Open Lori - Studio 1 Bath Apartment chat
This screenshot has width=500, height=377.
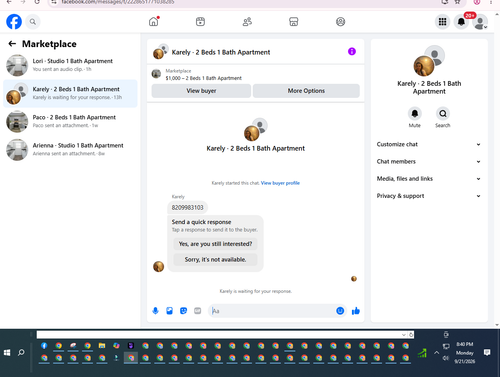tap(70, 65)
